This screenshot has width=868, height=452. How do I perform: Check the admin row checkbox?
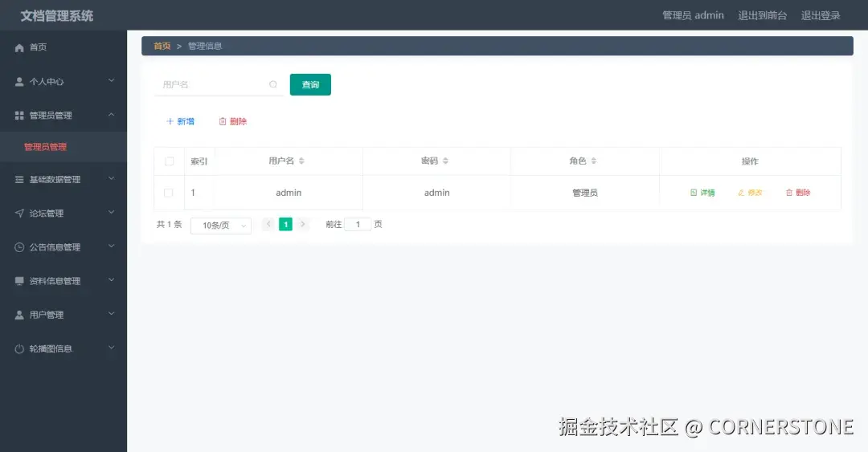(168, 193)
